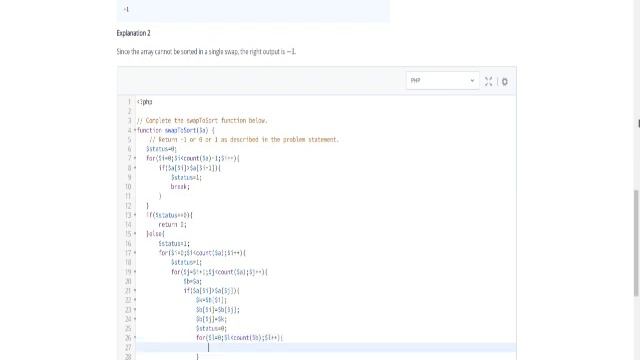Click line number 2 in the gutter

pyautogui.click(x=130, y=111)
